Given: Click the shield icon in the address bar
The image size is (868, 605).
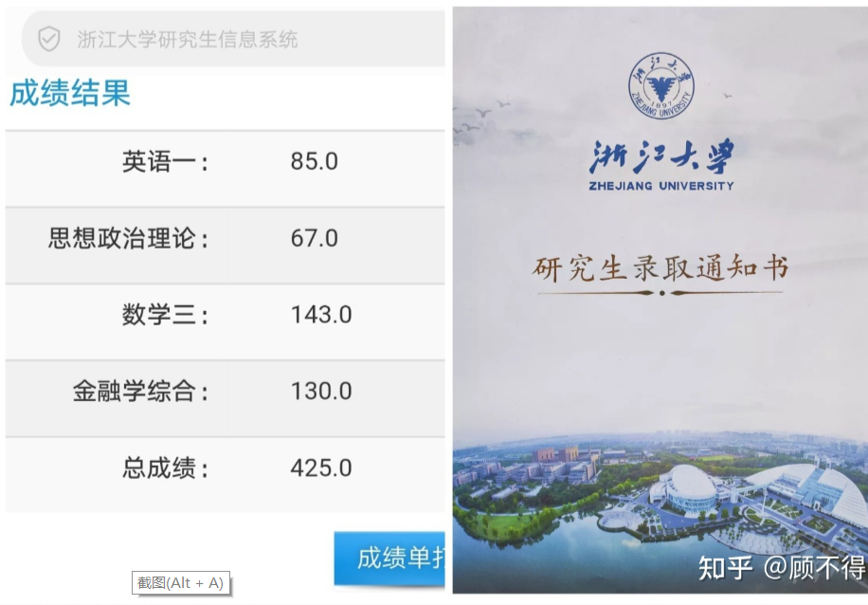Looking at the screenshot, I should [x=48, y=39].
